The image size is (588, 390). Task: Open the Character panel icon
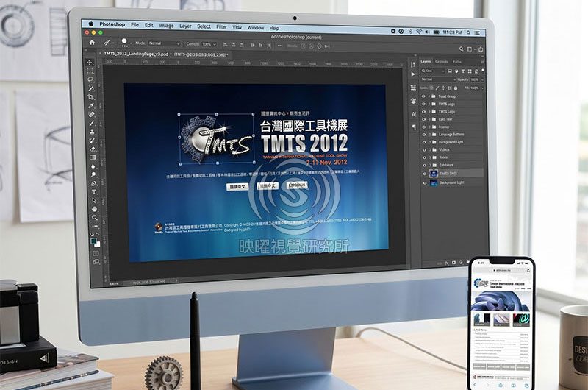point(413,114)
